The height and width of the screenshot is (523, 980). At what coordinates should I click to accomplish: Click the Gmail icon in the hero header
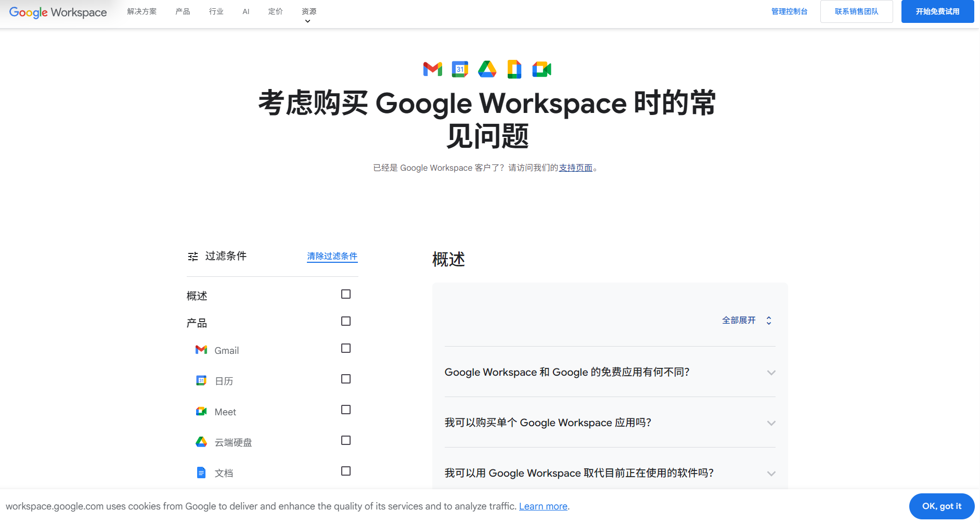(433, 69)
